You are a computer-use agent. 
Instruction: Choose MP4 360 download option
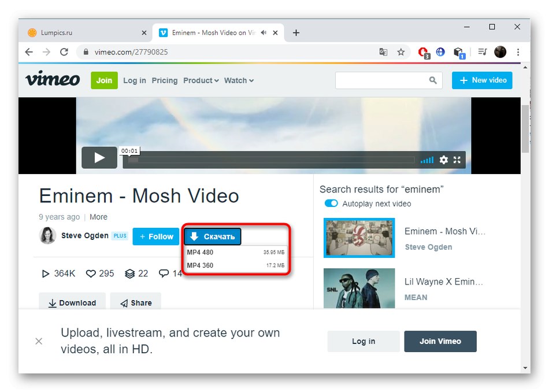(x=235, y=265)
